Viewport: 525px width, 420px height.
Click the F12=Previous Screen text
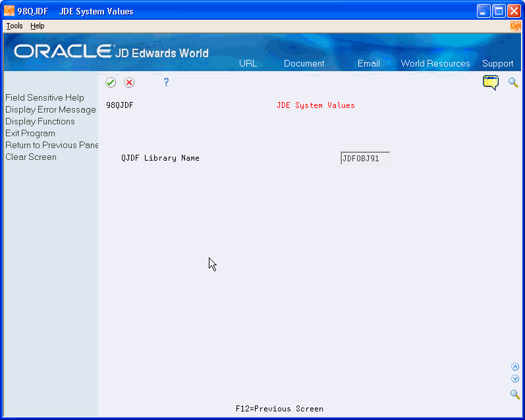(279, 409)
